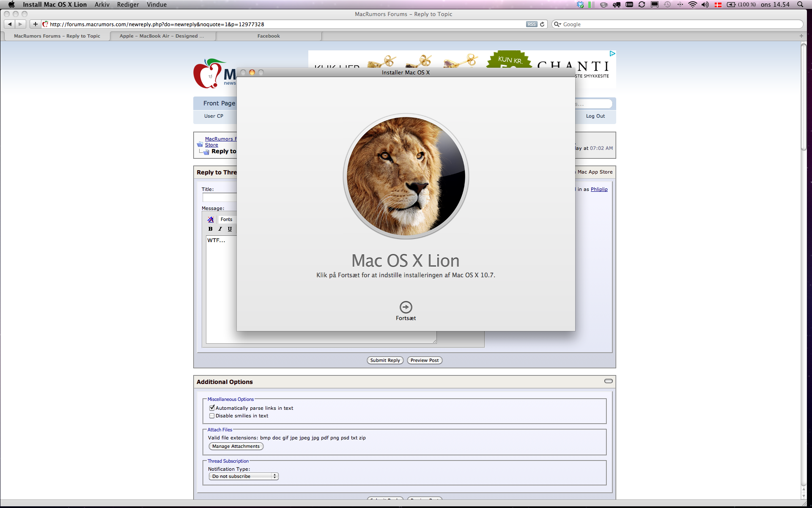Viewport: 812px width, 508px height.
Task: Enable Disable smilies in text checkbox
Action: point(212,416)
